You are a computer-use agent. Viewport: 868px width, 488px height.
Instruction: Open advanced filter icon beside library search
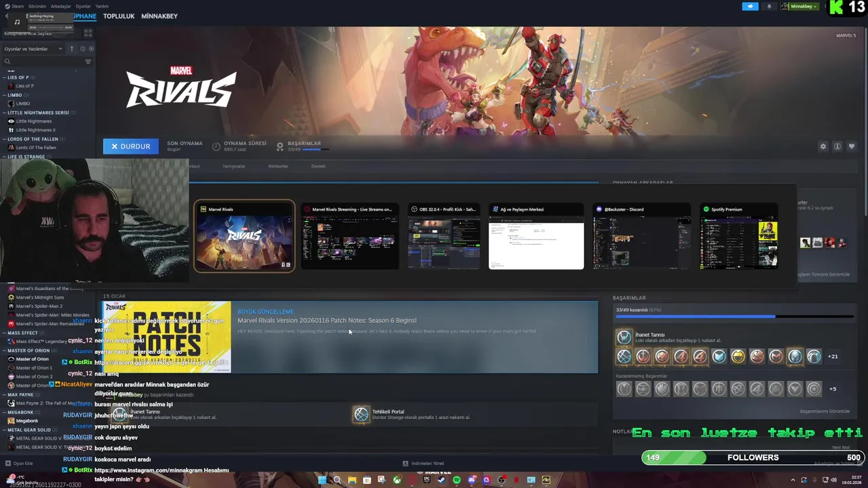pos(88,62)
